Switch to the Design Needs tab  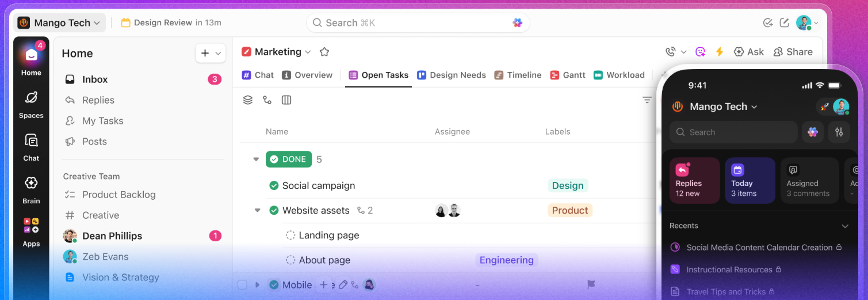point(452,75)
